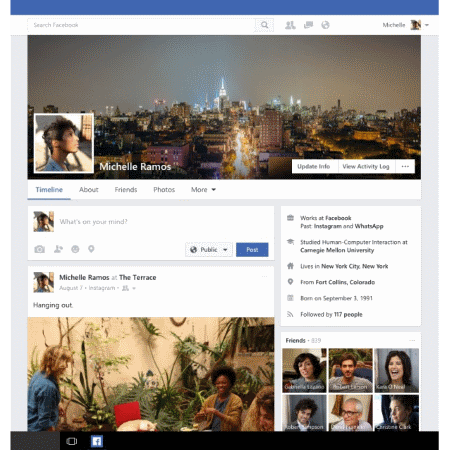Click Michelle's small avatar in top bar

[x=415, y=25]
